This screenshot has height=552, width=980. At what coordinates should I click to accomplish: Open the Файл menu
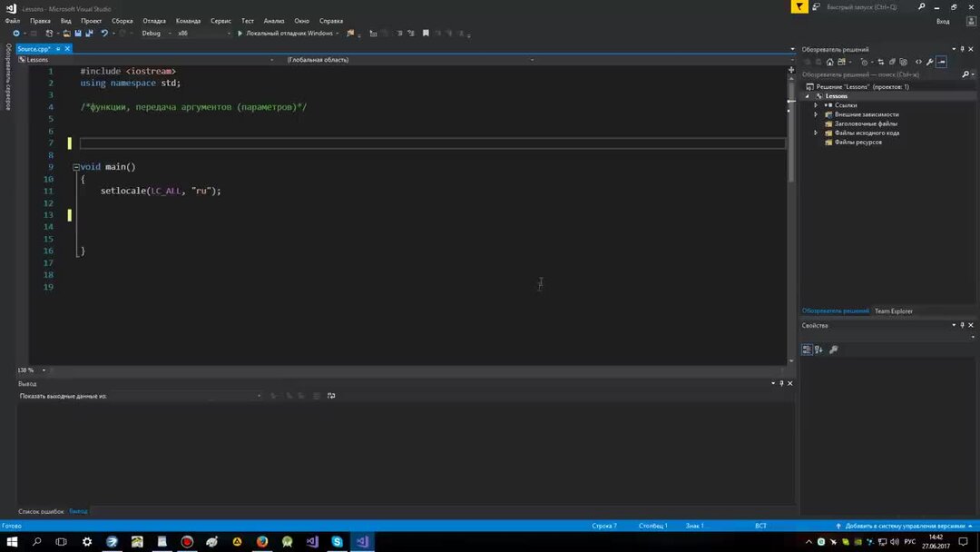(13, 21)
